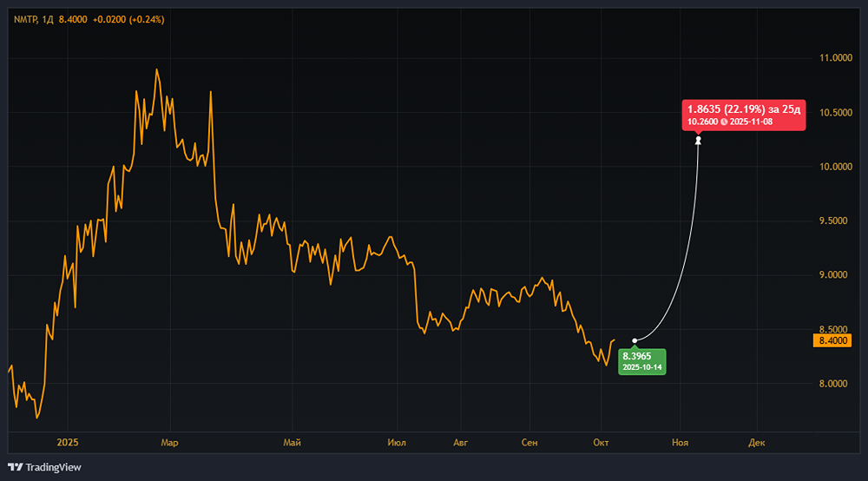Click the orange 8.4000 current price tag
Viewport: 868px width, 481px height.
point(832,340)
